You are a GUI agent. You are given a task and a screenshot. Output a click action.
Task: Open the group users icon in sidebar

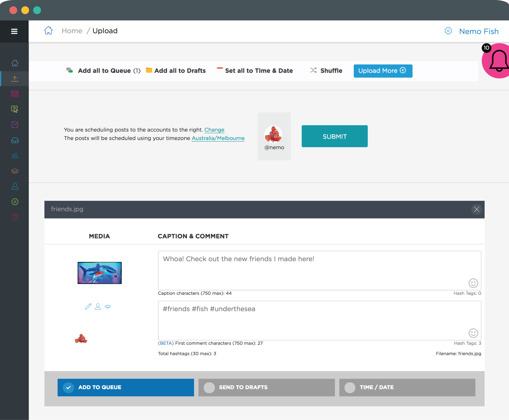point(15,155)
